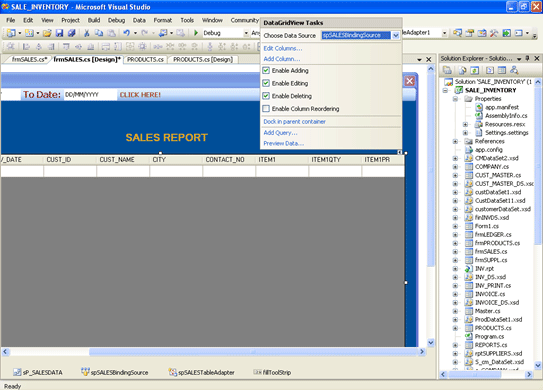Click the green arrow Start Page icon

[506, 33]
